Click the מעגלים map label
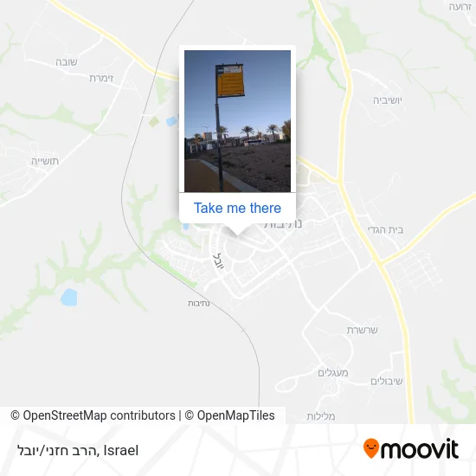This screenshot has height=476, width=476. [x=333, y=372]
